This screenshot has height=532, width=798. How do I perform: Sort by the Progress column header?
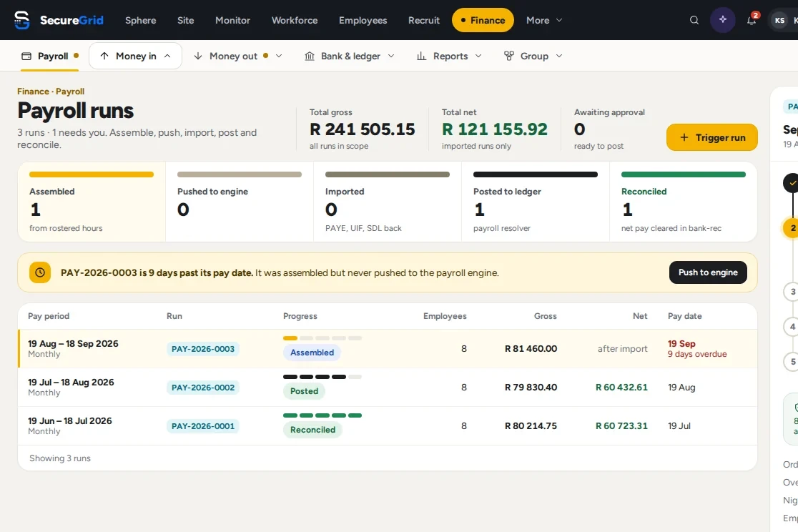pos(300,316)
